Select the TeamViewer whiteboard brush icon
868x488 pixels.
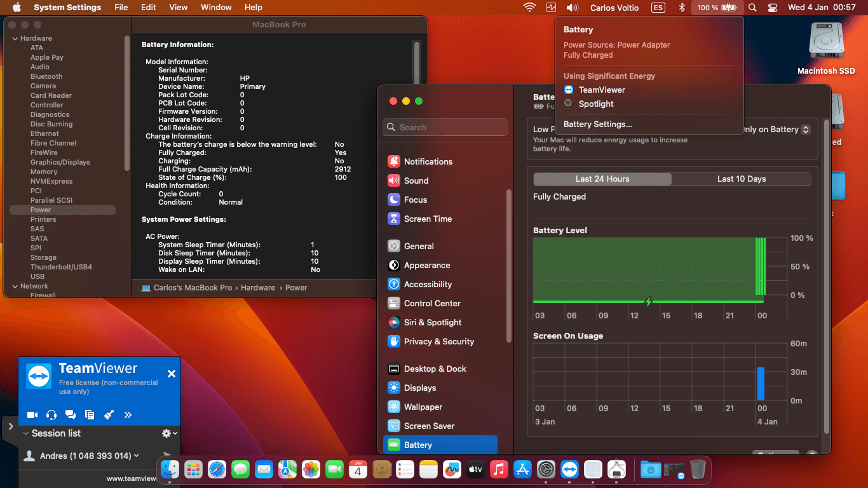[109, 415]
